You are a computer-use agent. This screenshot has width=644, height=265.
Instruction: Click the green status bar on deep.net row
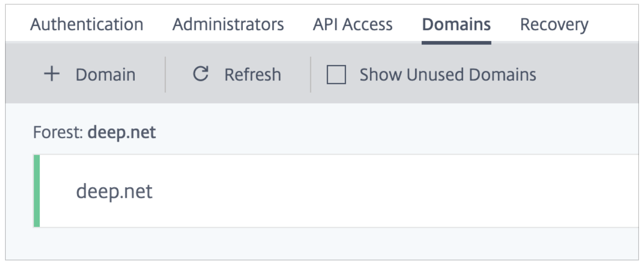[37, 191]
